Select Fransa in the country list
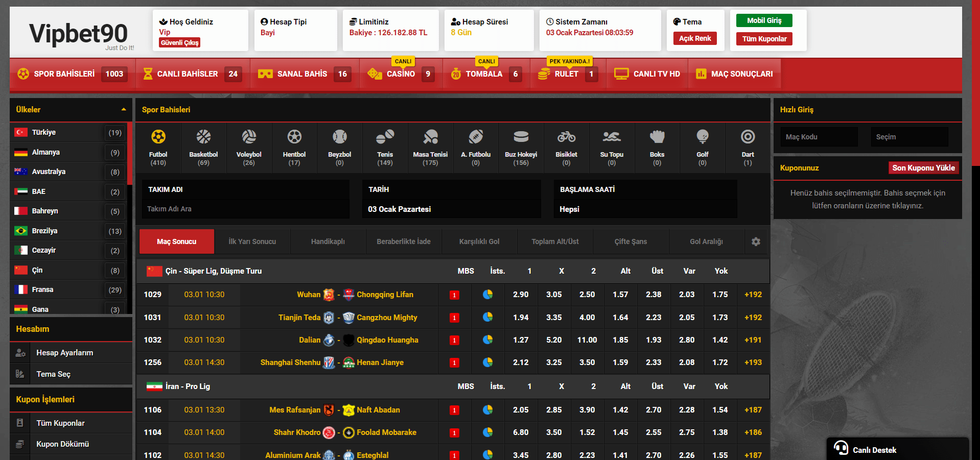Screen dimensions: 980x460 68,289
